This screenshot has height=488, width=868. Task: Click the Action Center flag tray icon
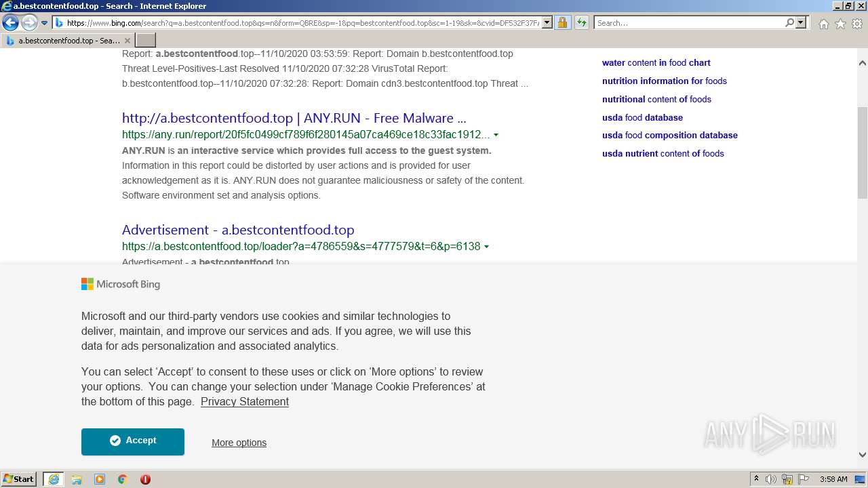804,479
